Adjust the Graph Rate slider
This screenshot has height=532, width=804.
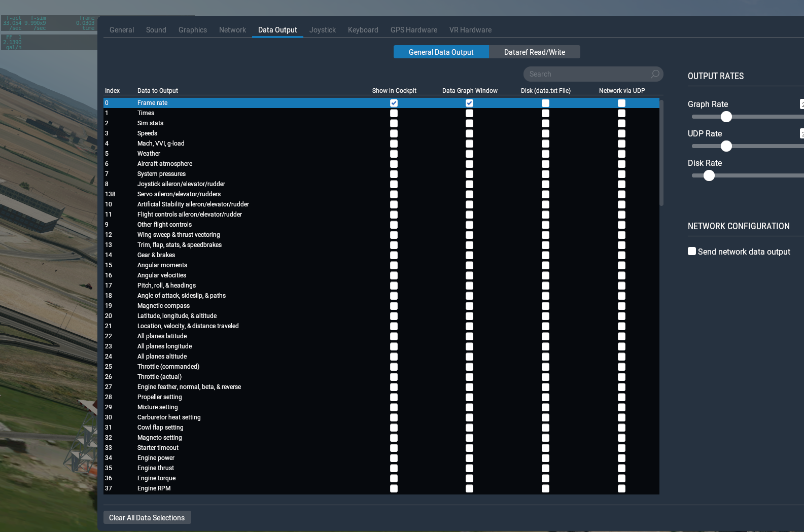726,117
